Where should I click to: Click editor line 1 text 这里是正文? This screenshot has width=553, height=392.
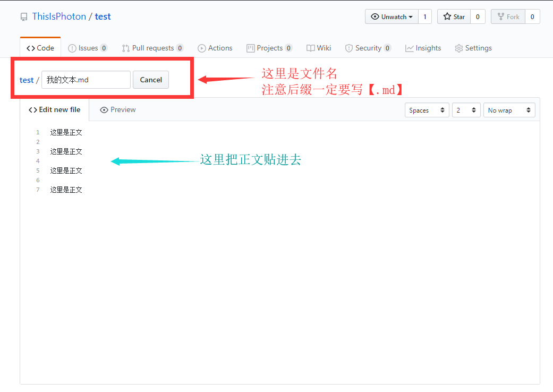point(66,132)
